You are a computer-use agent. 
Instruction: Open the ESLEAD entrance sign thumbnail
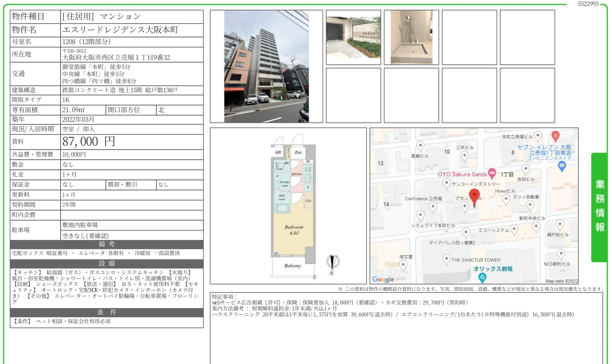tap(353, 37)
